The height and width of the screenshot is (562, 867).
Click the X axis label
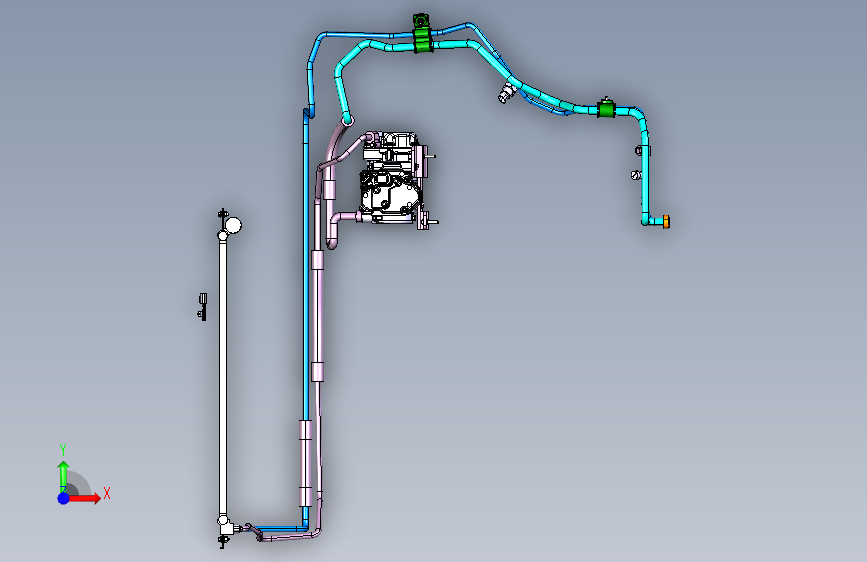pos(107,493)
